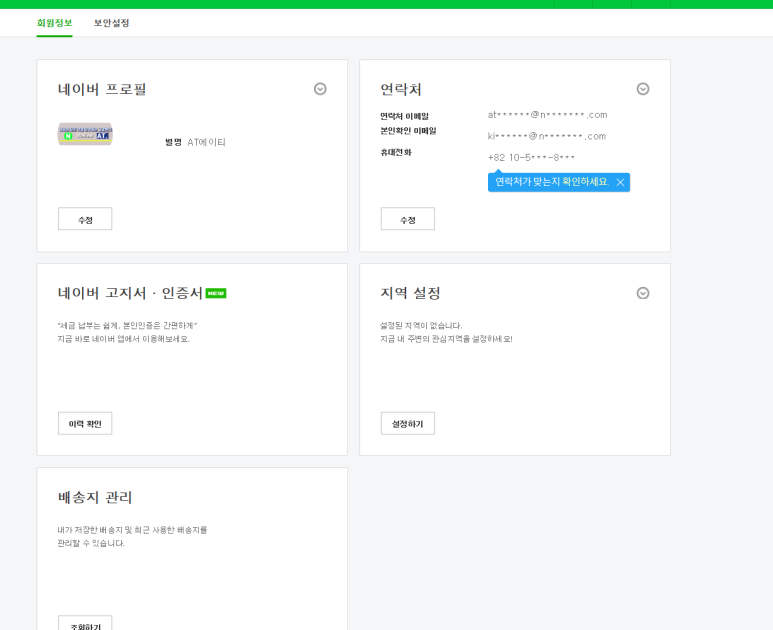Viewport: 773px width, 630px height.
Task: Click the 본인확인 이메일 label
Action: pos(408,131)
